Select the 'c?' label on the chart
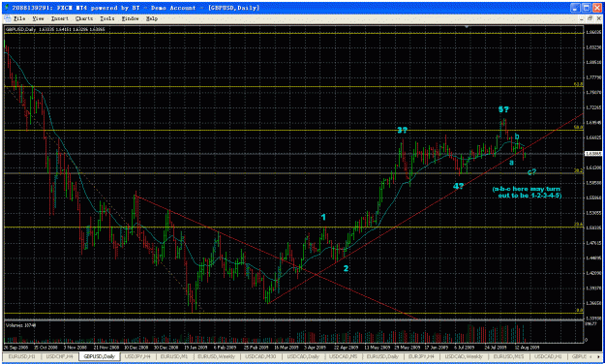605x364 pixels. tap(532, 171)
